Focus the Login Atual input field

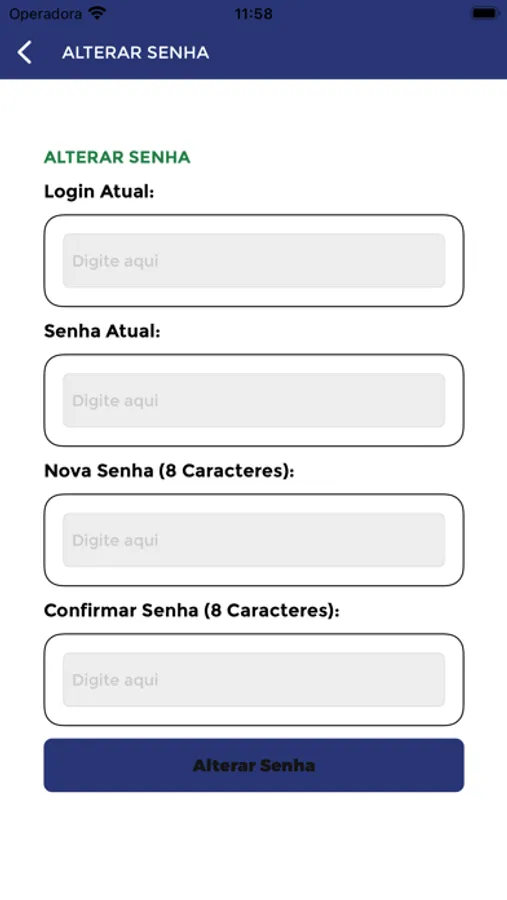point(254,261)
